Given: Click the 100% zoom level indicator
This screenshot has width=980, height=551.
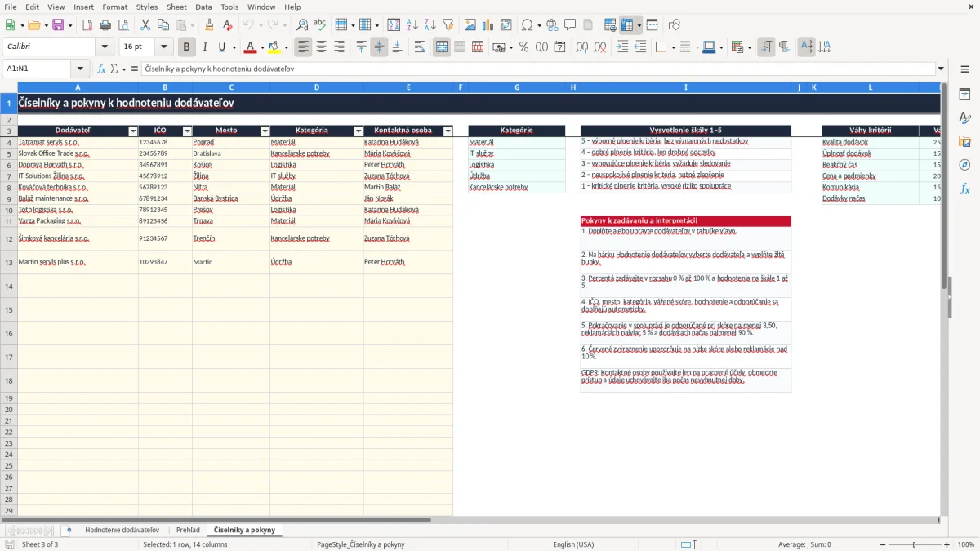Looking at the screenshot, I should pyautogui.click(x=966, y=544).
